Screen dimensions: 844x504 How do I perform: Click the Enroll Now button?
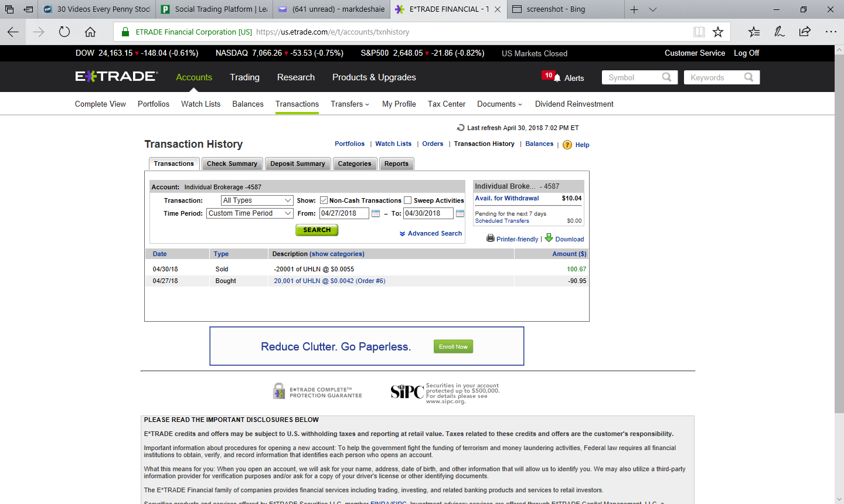pyautogui.click(x=454, y=346)
